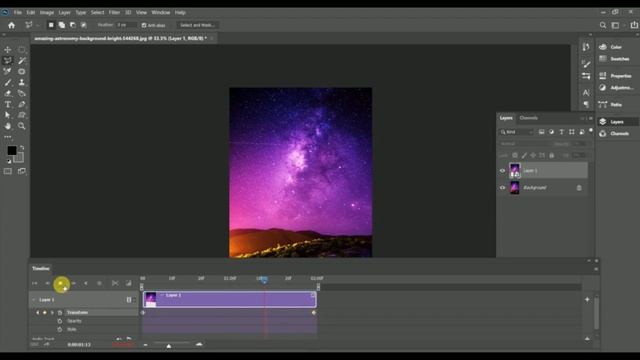Select the Hand tool
The width and height of the screenshot is (640, 360).
click(8, 126)
